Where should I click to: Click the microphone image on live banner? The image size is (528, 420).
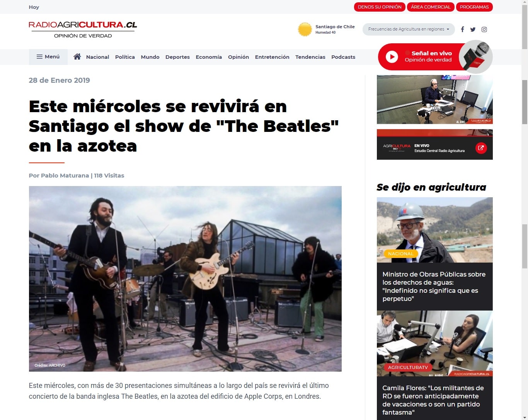click(x=476, y=56)
